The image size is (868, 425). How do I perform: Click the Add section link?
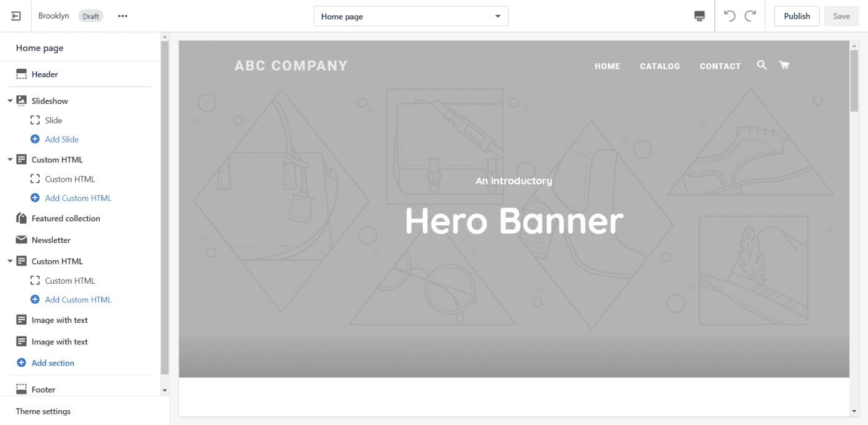[x=53, y=363]
